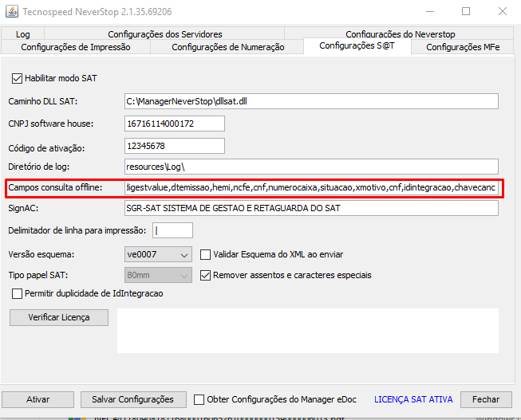Click the Java app icon in title bar
The image size is (521, 420).
(x=12, y=12)
